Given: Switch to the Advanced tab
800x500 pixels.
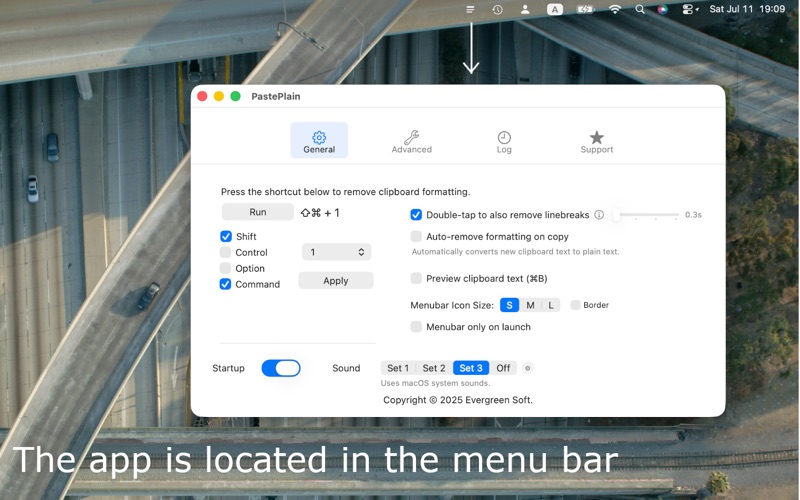Looking at the screenshot, I should click(x=411, y=141).
